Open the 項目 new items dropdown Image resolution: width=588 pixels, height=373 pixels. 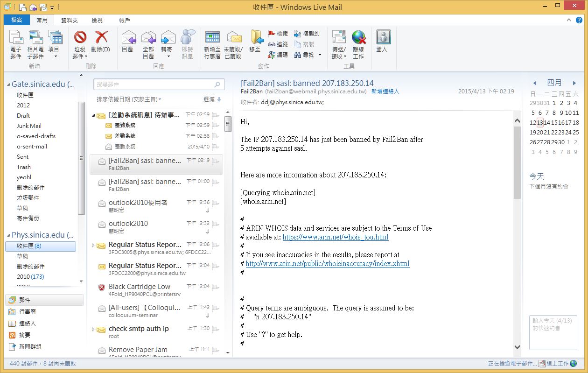click(x=55, y=44)
